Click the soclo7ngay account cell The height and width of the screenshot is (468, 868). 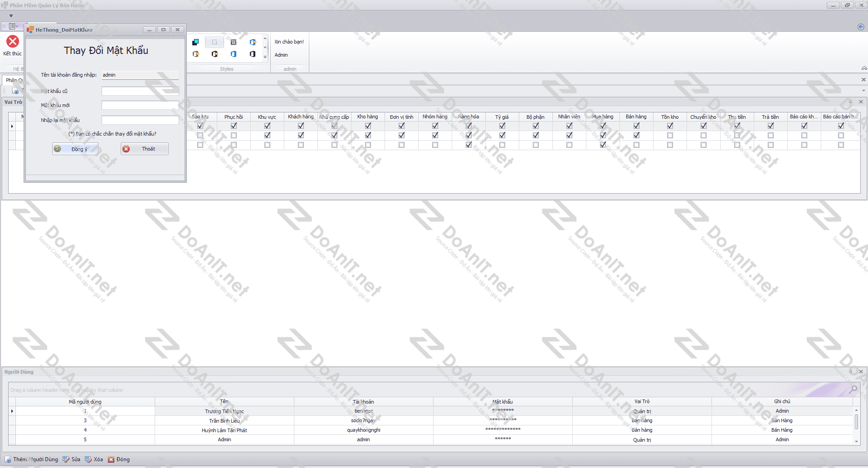point(364,420)
